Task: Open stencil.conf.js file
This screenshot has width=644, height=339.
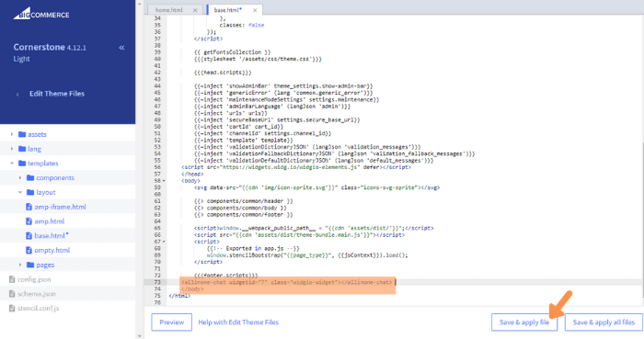Action: [x=39, y=309]
